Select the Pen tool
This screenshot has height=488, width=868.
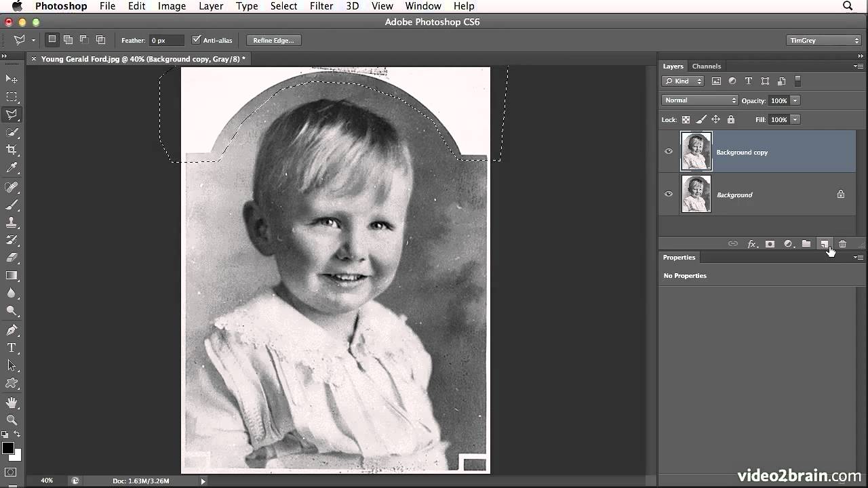pos(12,330)
